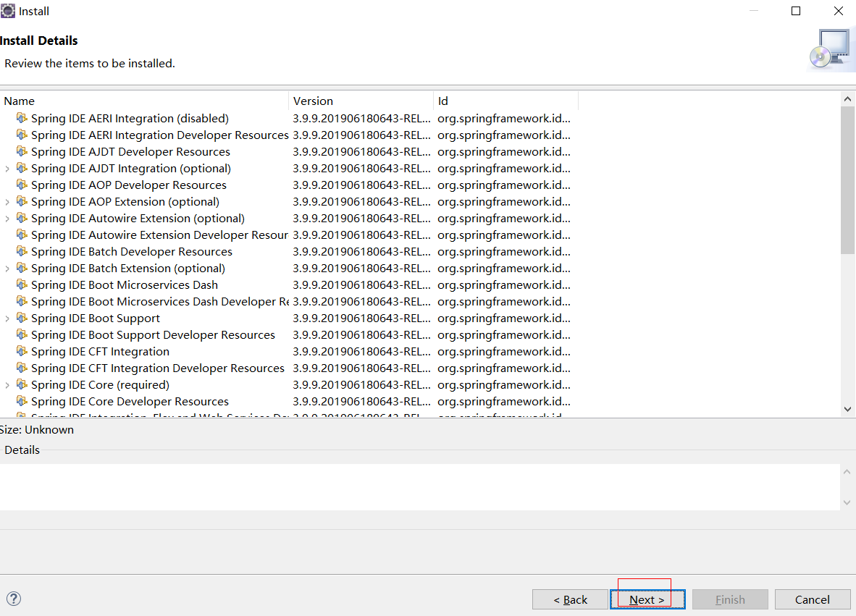Cancel the installation wizard
Viewport: 856px width, 616px height.
[813, 599]
